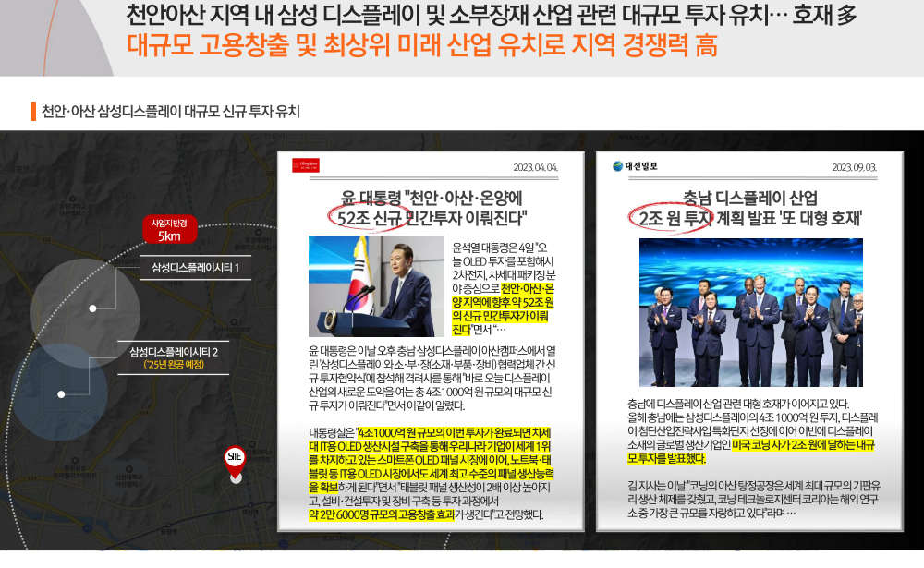Screen dimensions: 924x568
Task: Click the 대전일보 newspaper logo
Action: (x=636, y=166)
